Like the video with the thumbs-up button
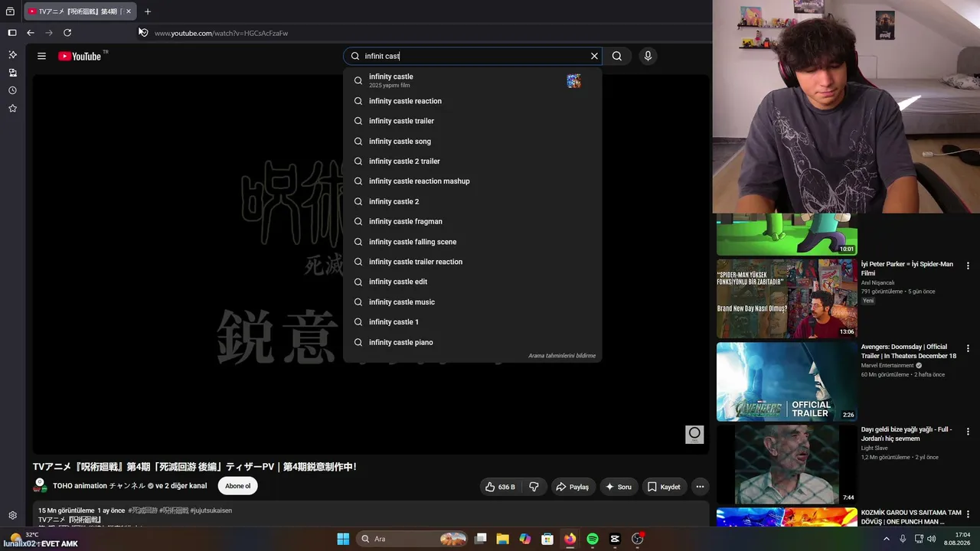Image resolution: width=980 pixels, height=551 pixels. 499,487
